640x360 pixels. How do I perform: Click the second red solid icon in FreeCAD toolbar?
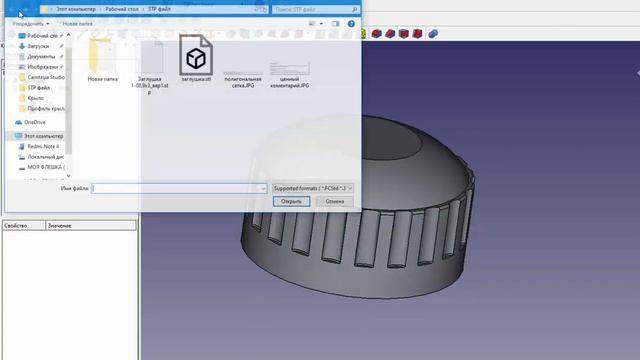click(x=390, y=33)
